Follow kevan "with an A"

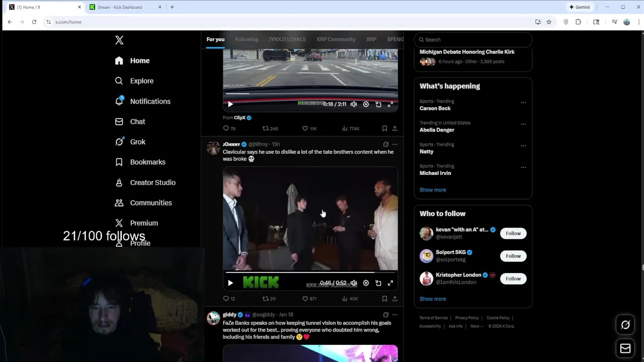click(x=513, y=233)
